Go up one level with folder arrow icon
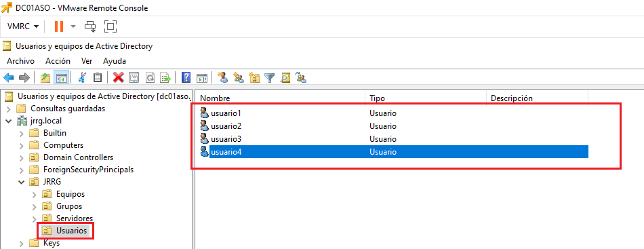Screen dimensions: 644x249 click(45, 77)
